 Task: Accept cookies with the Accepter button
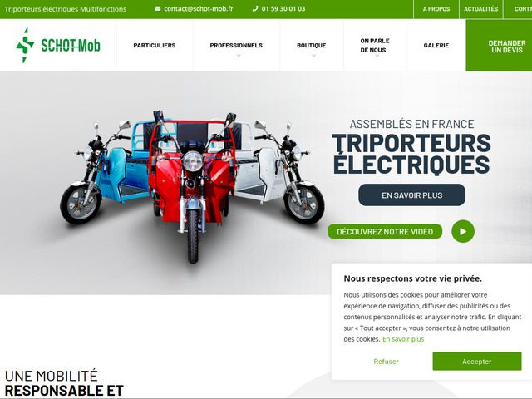(x=476, y=362)
